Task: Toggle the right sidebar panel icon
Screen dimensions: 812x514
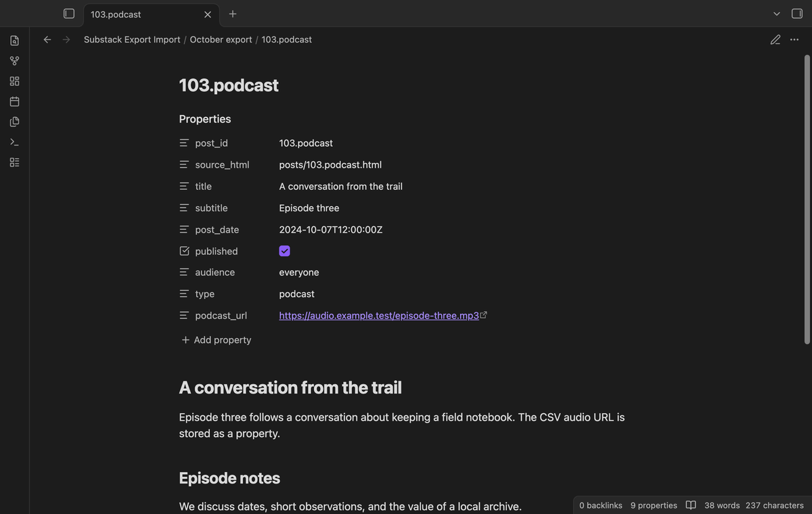Action: click(797, 14)
